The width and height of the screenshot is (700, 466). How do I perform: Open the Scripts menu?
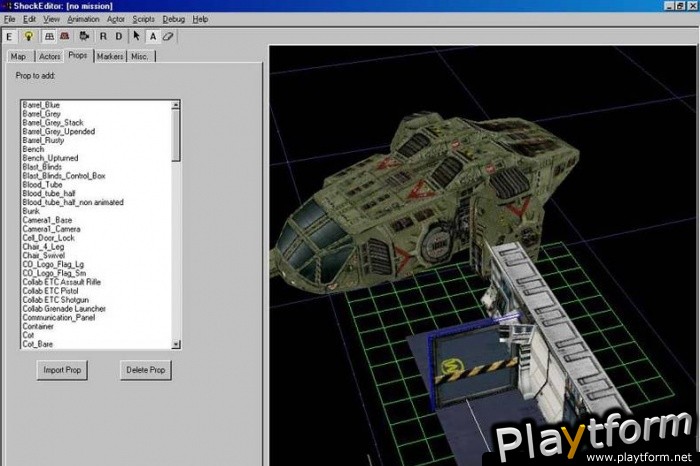coord(143,19)
